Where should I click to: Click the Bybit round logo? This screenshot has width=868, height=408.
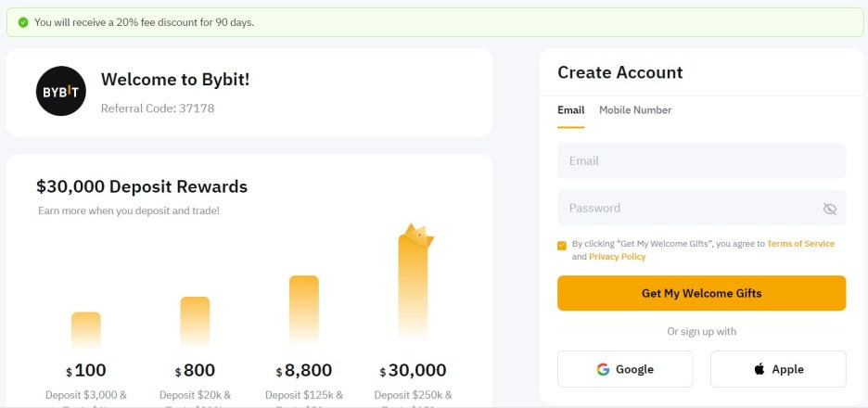pyautogui.click(x=61, y=91)
